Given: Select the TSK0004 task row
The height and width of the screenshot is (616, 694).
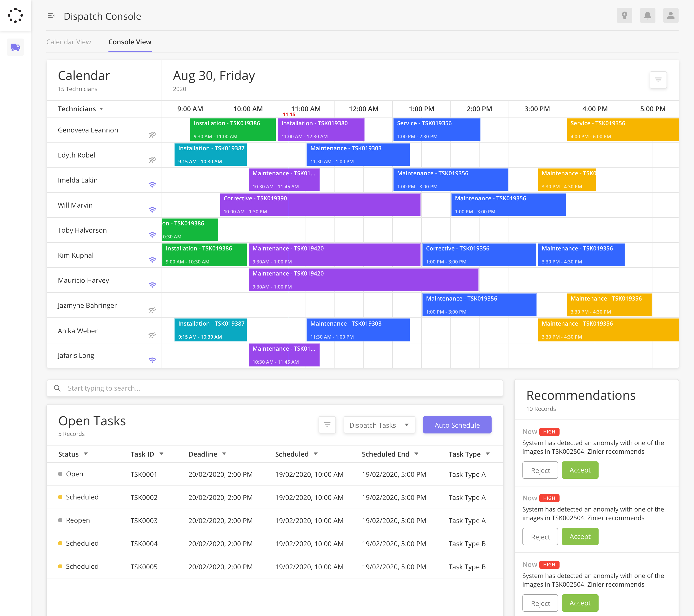Looking at the screenshot, I should (x=275, y=543).
